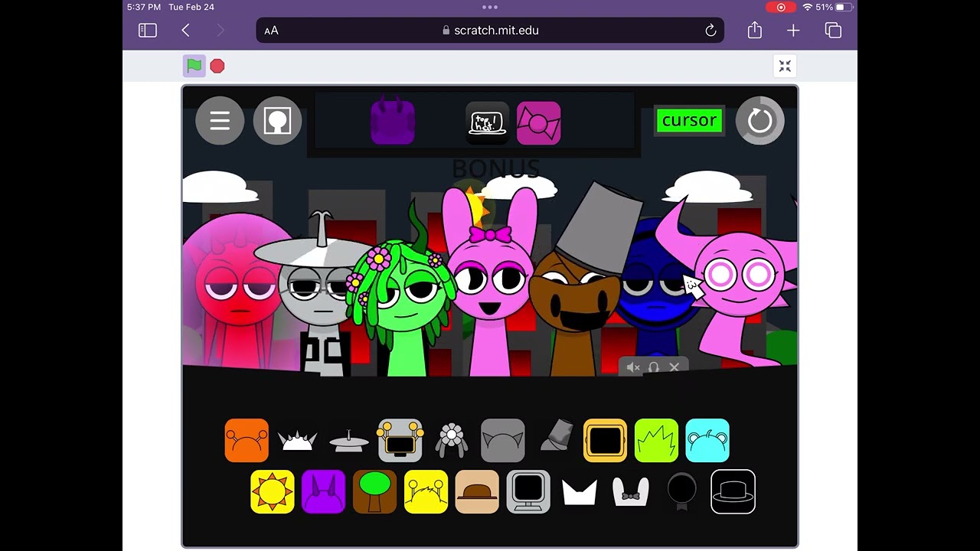Image resolution: width=980 pixels, height=551 pixels.
Task: Pick the yellow sun icon
Action: coord(272,491)
